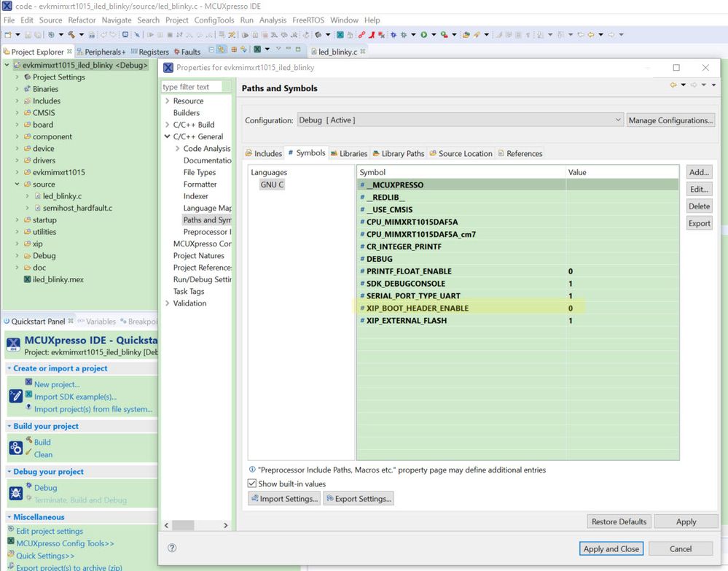Image resolution: width=728 pixels, height=571 pixels.
Task: Click the open folder toolbar icon
Action: click(x=466, y=34)
